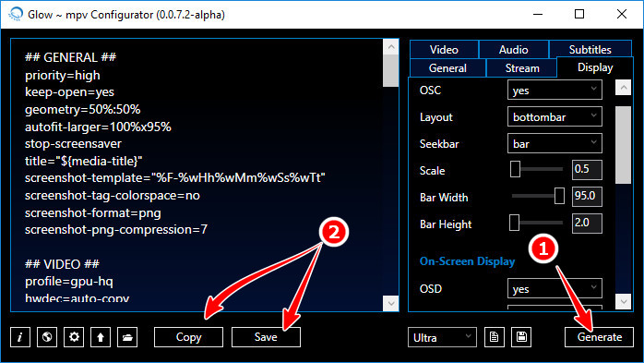Expand the OSC dropdown
Image resolution: width=644 pixels, height=363 pixels.
555,90
